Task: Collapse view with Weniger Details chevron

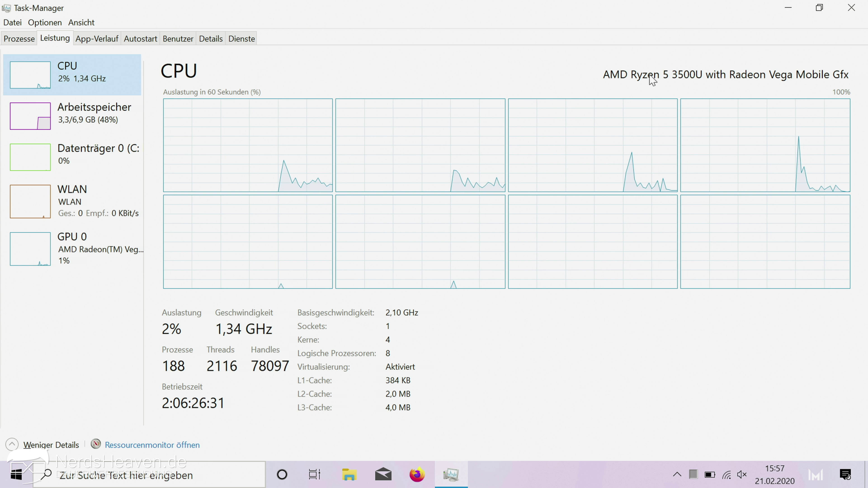Action: pos(12,445)
